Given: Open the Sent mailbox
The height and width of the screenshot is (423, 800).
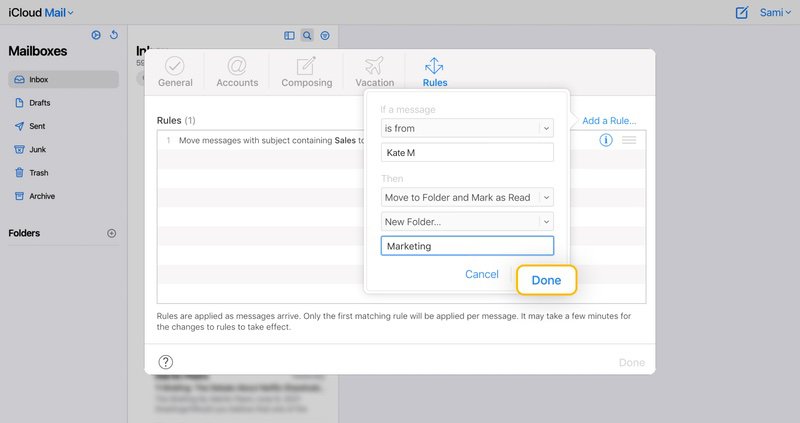Looking at the screenshot, I should (63, 126).
